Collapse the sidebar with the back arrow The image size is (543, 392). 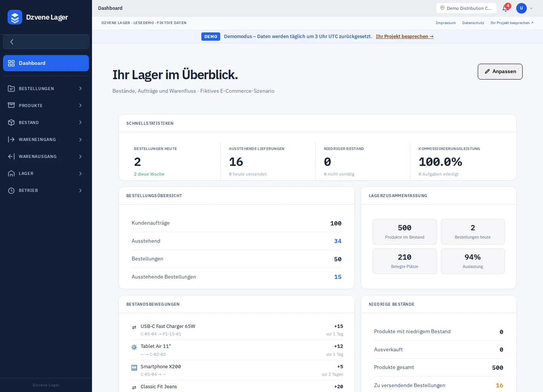tap(12, 42)
